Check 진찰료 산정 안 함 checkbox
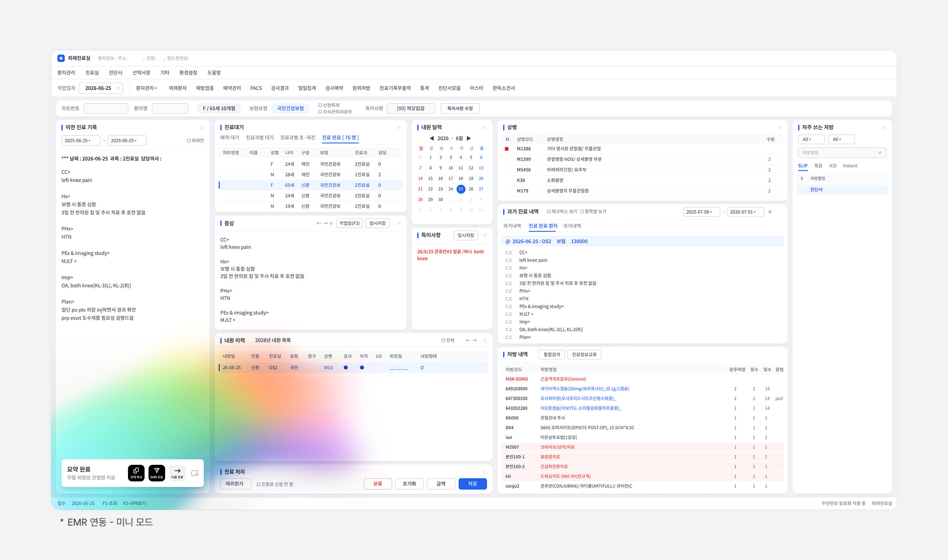The image size is (948, 560). [x=259, y=484]
